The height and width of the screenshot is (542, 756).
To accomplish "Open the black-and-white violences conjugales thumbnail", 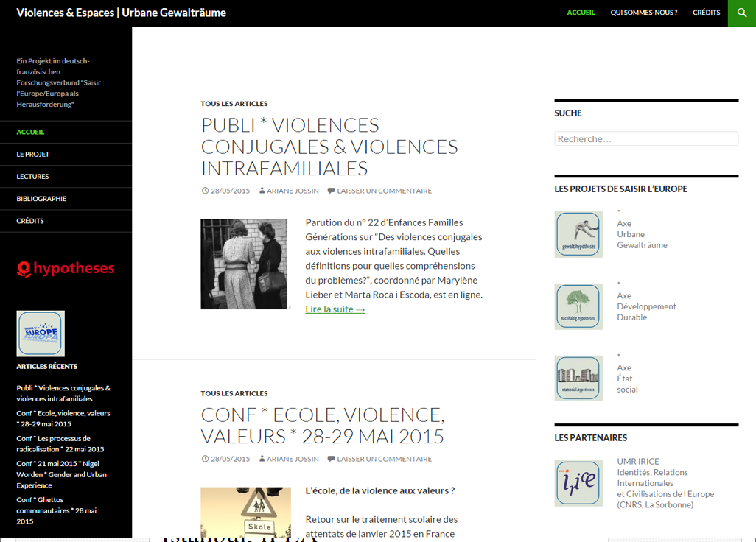I will click(x=244, y=264).
